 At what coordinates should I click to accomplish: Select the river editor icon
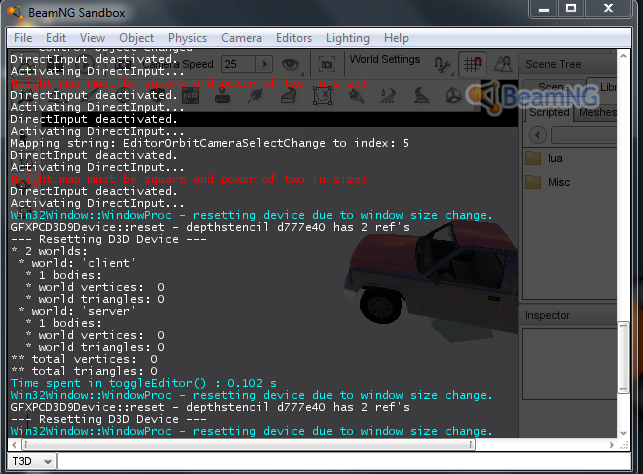(x=388, y=96)
